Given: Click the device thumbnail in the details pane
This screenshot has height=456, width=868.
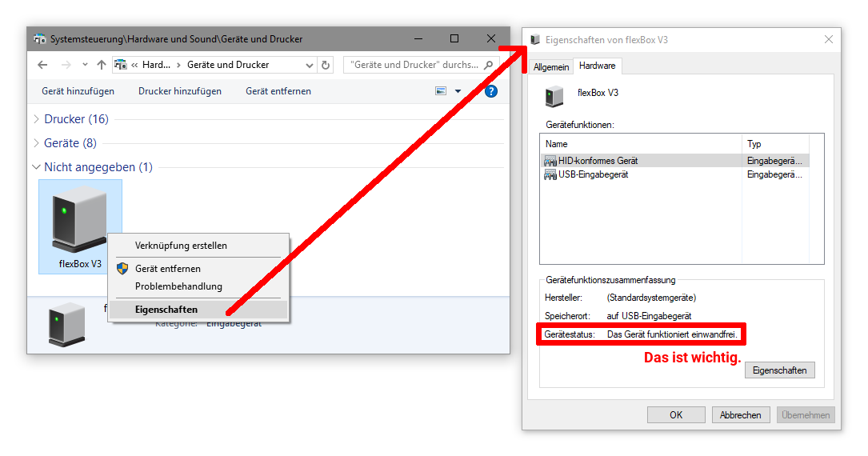Looking at the screenshot, I should point(67,324).
